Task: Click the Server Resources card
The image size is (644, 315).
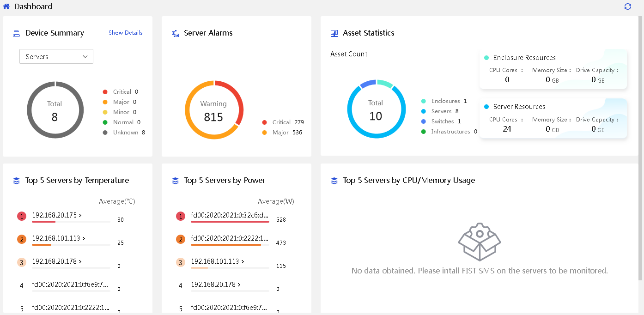Action: tap(553, 118)
